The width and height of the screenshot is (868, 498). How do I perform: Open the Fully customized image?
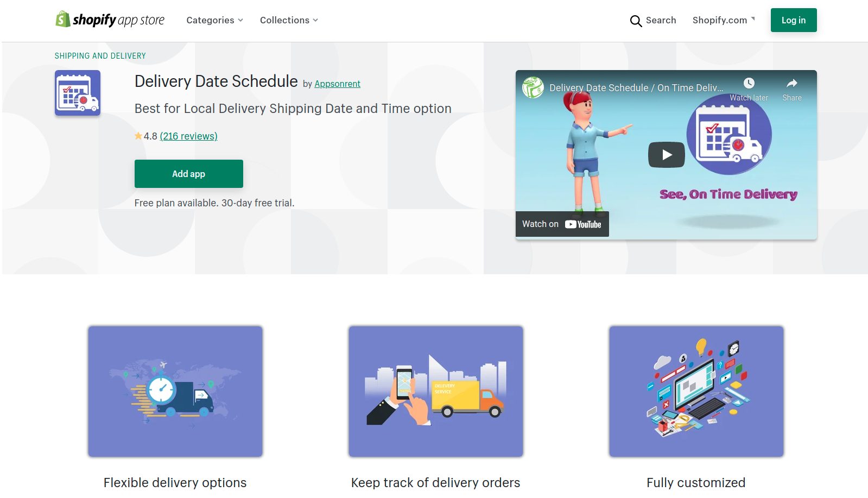click(x=696, y=392)
